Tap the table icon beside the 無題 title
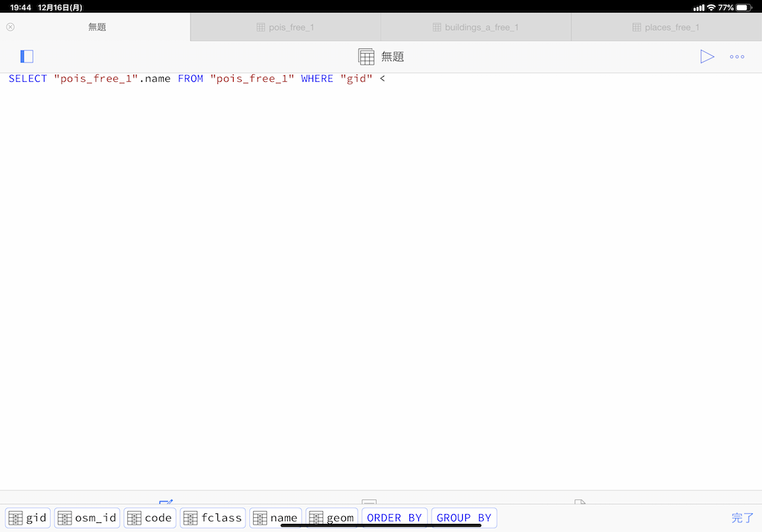Image resolution: width=762 pixels, height=532 pixels. tap(365, 57)
